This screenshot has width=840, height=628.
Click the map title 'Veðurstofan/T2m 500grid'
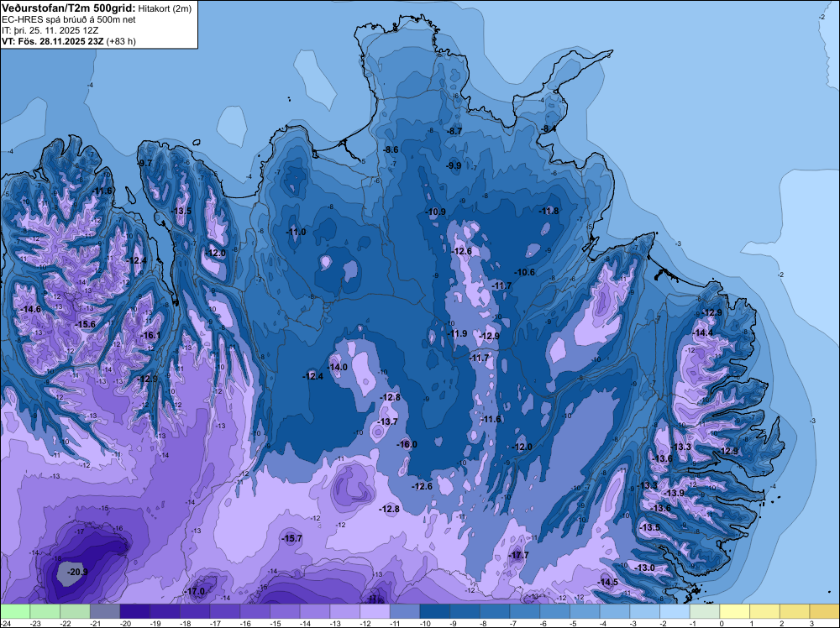coord(68,8)
